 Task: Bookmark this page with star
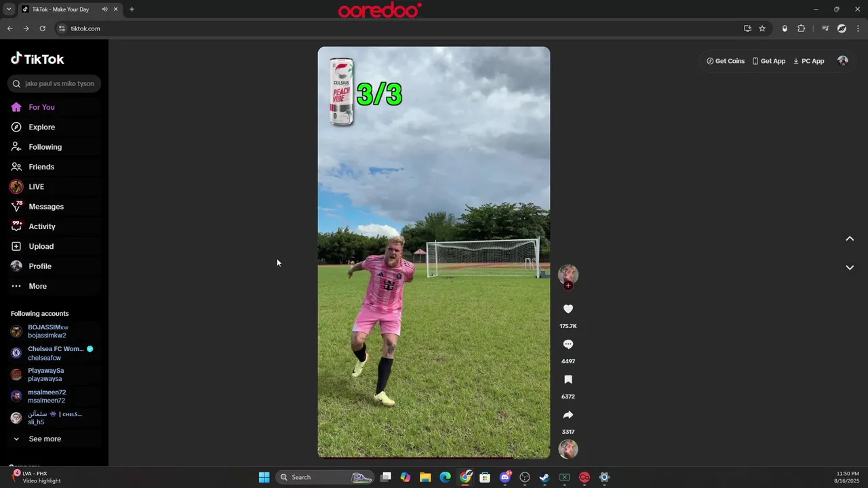click(762, 28)
